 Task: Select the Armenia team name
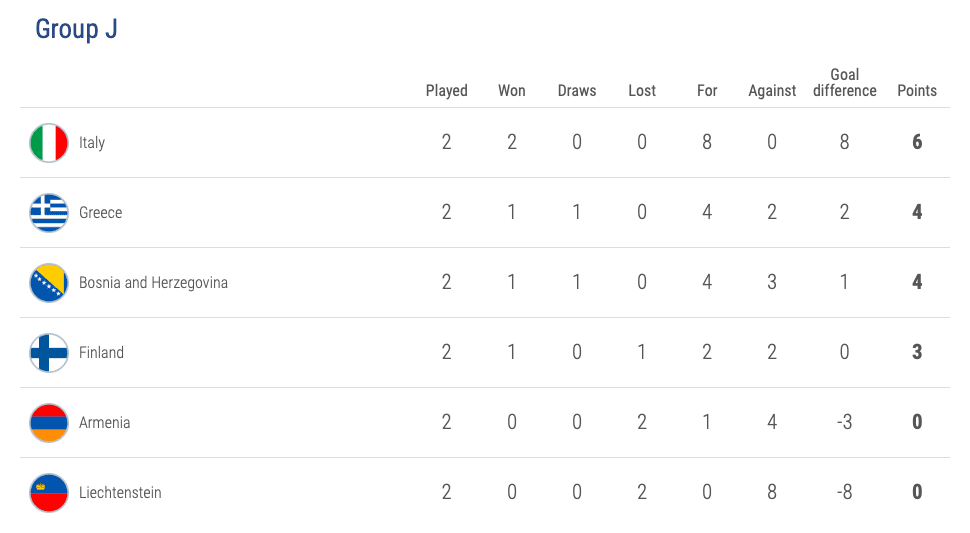coord(104,423)
